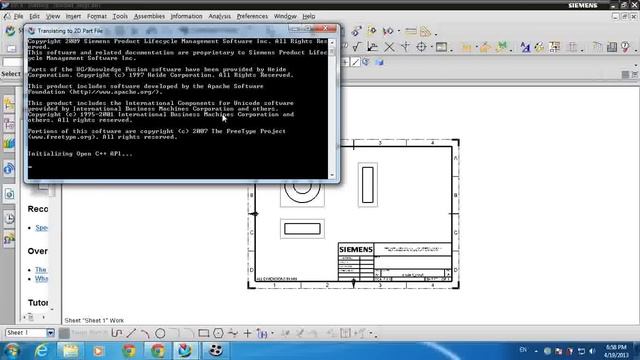Screen dimensions: 640x360
Task: Open the Help menu
Action: point(309,16)
